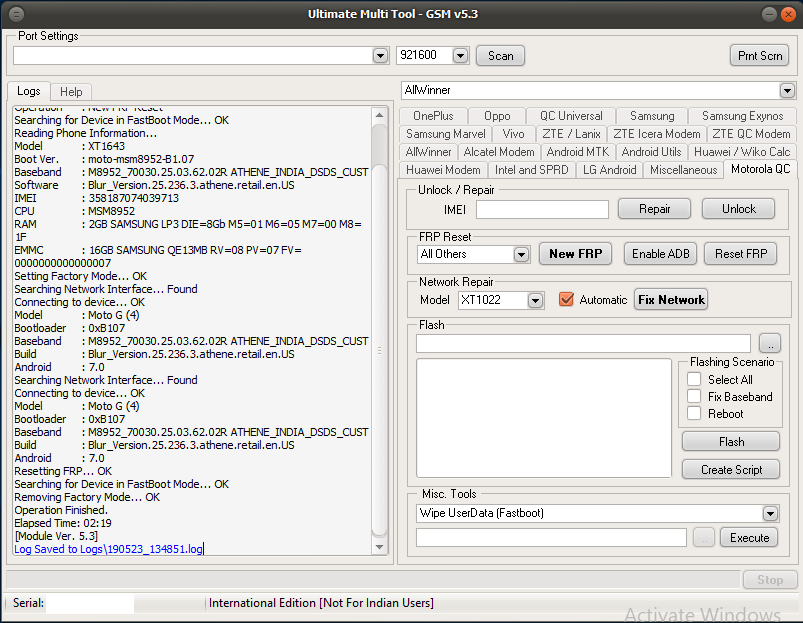The height and width of the screenshot is (623, 803).
Task: Open the XT1022 model dropdown
Action: tap(535, 300)
